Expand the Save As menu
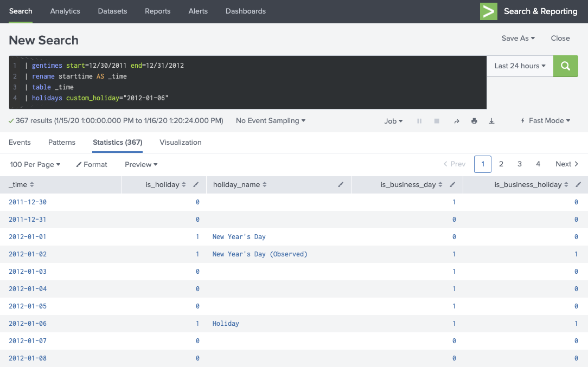 coord(518,38)
